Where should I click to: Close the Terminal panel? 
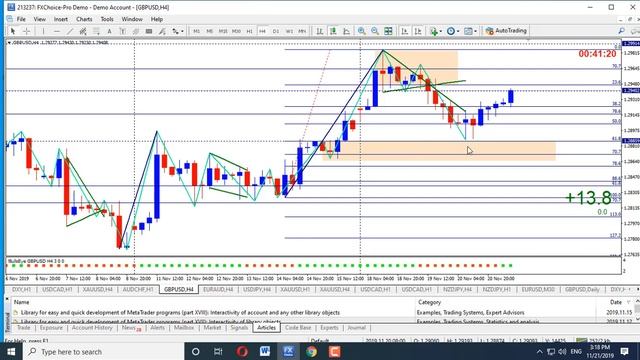click(x=7, y=299)
